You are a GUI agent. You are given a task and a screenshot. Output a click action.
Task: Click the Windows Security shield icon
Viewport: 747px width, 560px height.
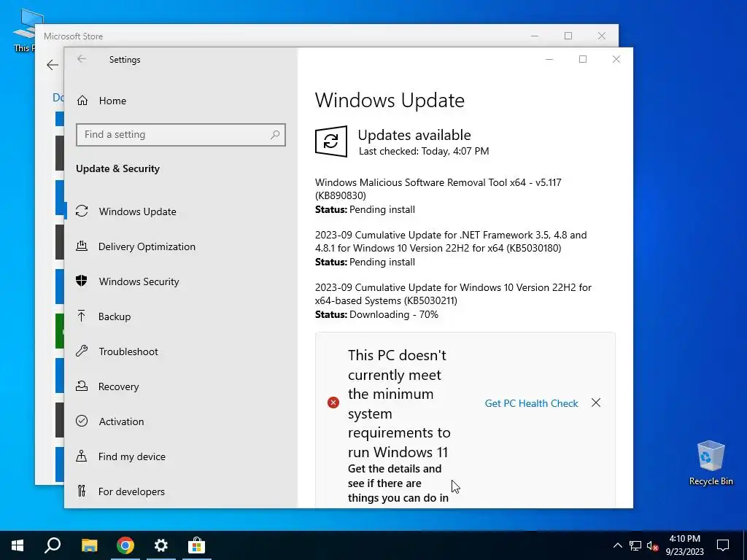coord(82,281)
